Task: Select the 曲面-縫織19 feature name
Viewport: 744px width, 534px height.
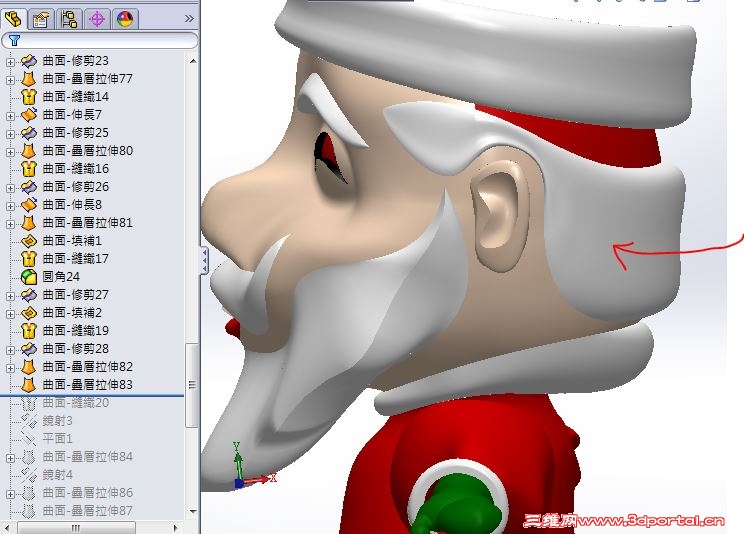Action: tap(75, 331)
